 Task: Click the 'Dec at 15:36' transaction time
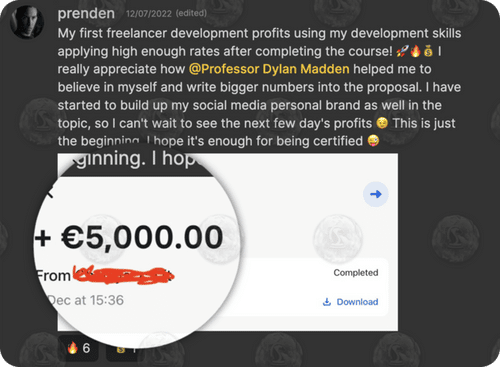pyautogui.click(x=86, y=300)
